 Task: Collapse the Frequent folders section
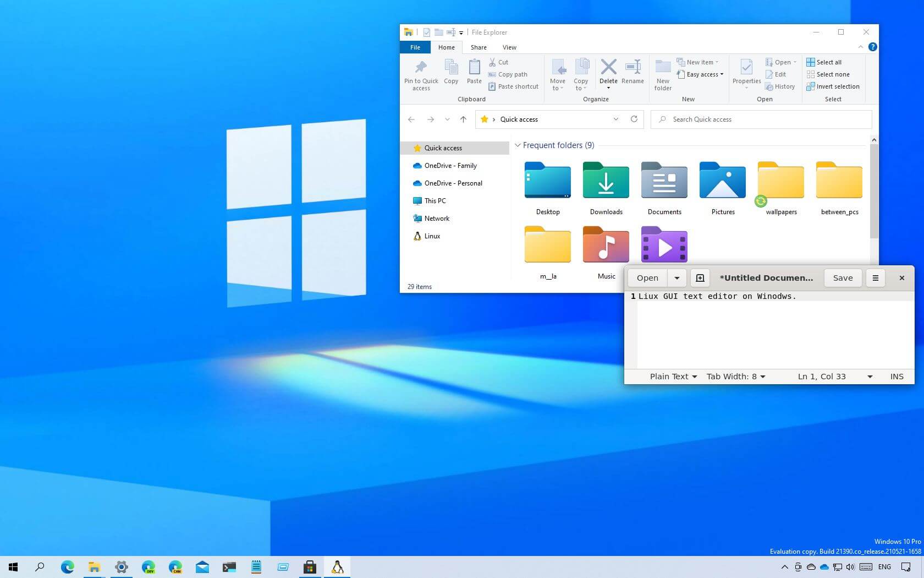518,145
